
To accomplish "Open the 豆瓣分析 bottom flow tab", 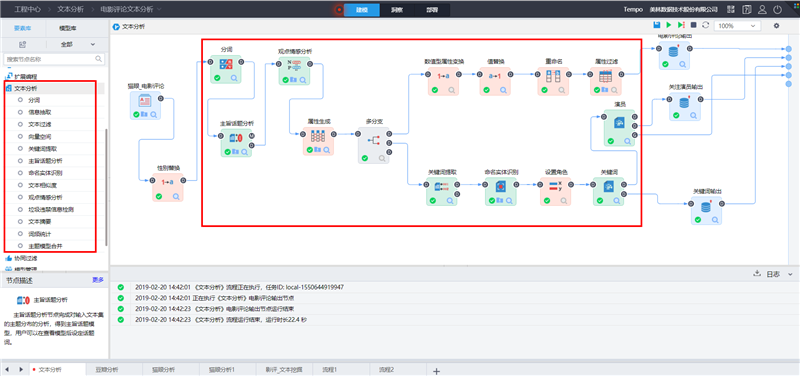I will [x=106, y=369].
